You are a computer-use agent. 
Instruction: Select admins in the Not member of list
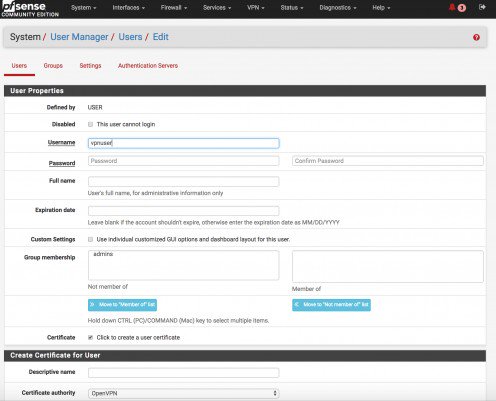[x=103, y=254]
